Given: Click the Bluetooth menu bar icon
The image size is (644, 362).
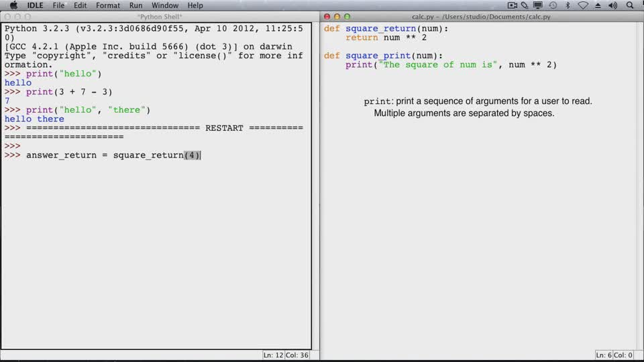Looking at the screenshot, I should [x=568, y=5].
